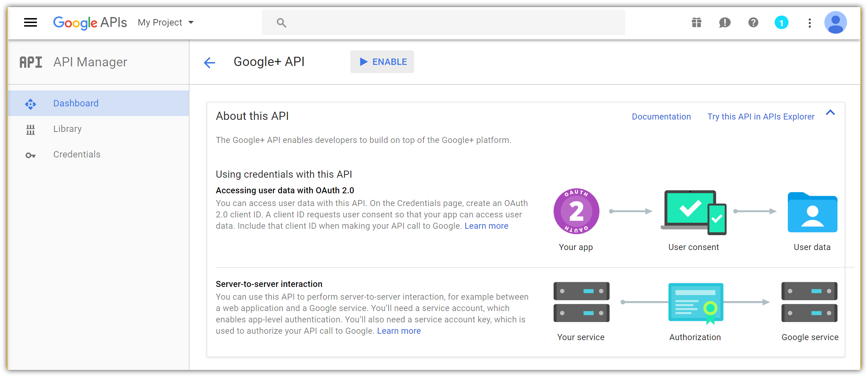Click the Your app label

[576, 247]
